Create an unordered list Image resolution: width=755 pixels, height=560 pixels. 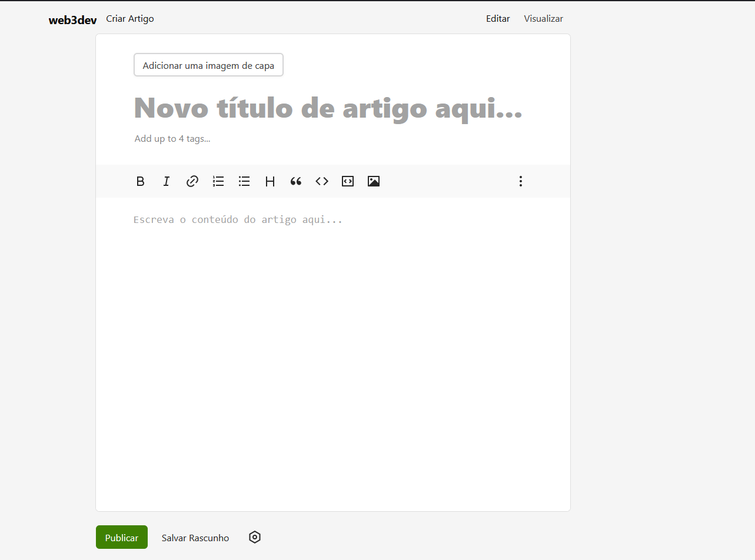pos(244,181)
